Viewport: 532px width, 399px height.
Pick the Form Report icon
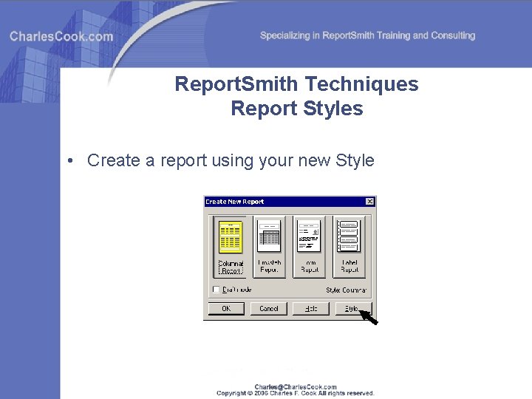309,247
